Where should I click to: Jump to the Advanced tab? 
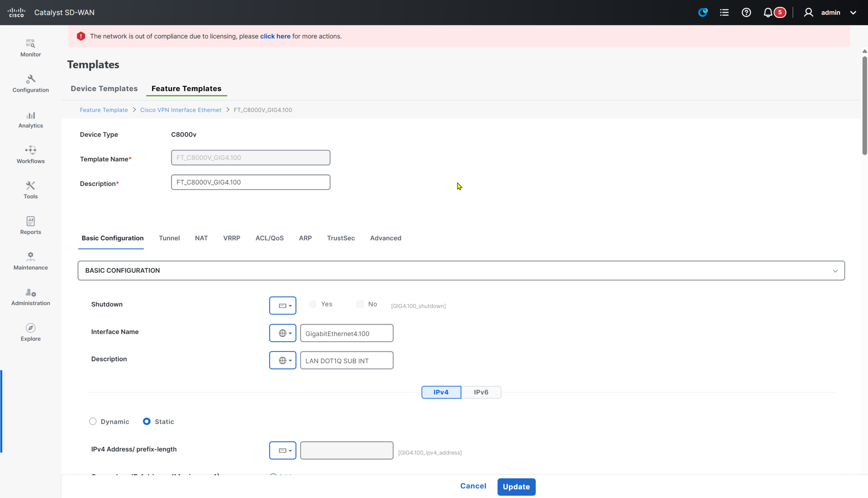tap(386, 238)
